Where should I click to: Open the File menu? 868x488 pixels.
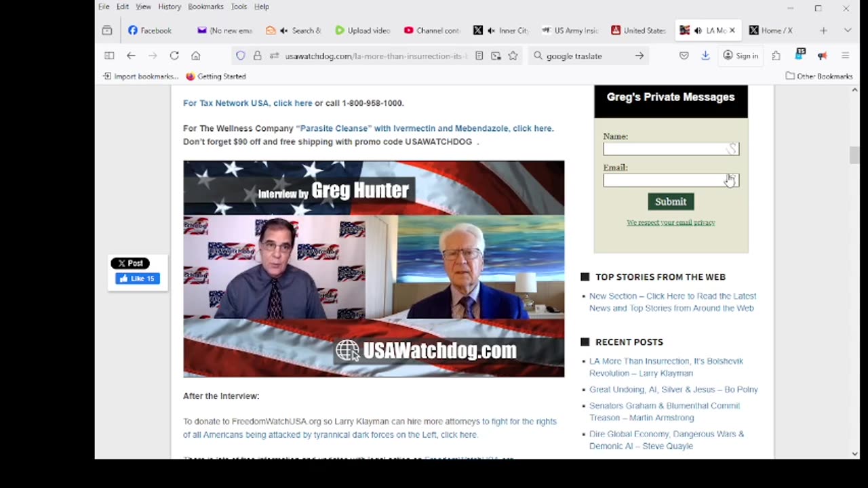(104, 7)
